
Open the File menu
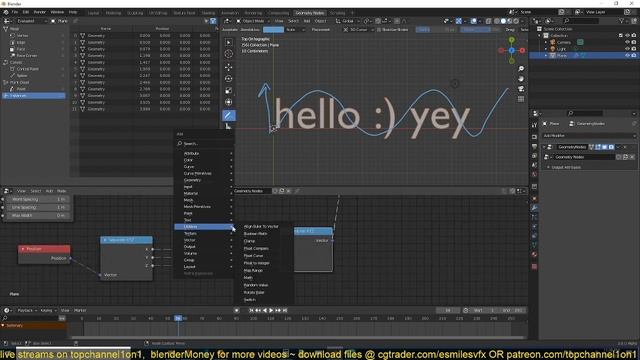coord(15,12)
